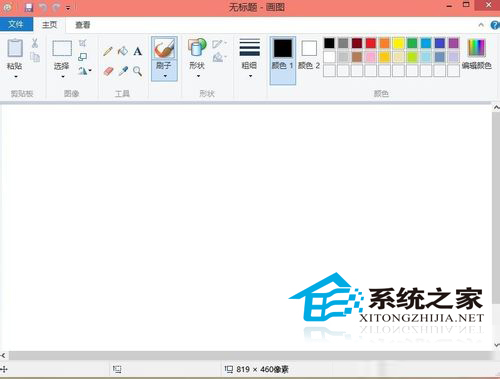Open the 文件 (File) menu tab
500x379 pixels.
pyautogui.click(x=16, y=24)
